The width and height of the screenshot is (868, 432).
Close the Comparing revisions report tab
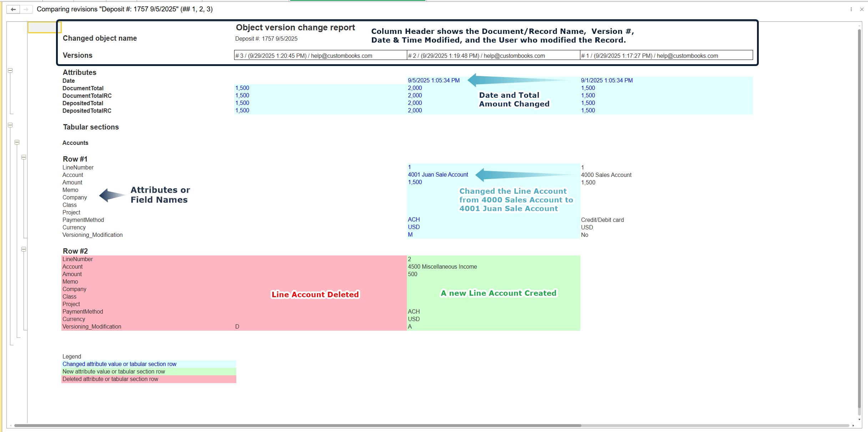[862, 9]
